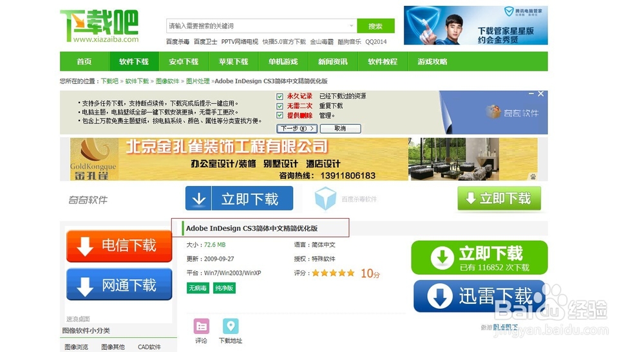
Task: Click the 迅雷下载 button
Action: [479, 296]
